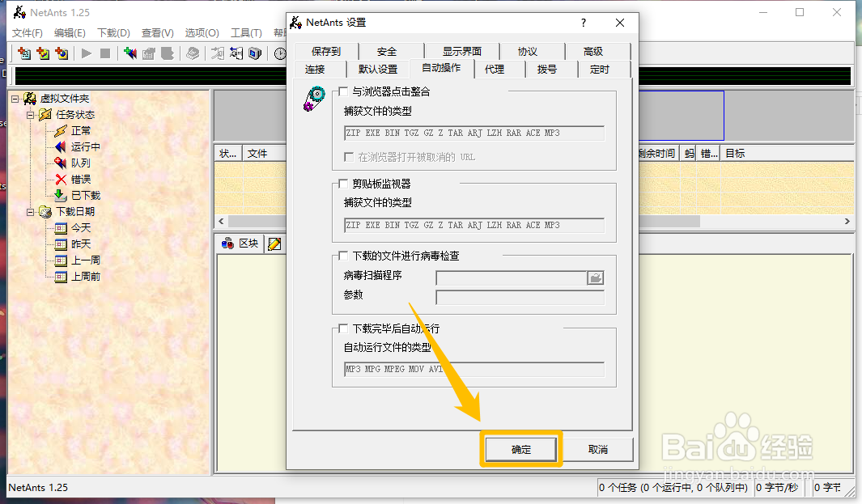The height and width of the screenshot is (504, 862).
Task: Open the 显示界面 tab
Action: pos(462,51)
